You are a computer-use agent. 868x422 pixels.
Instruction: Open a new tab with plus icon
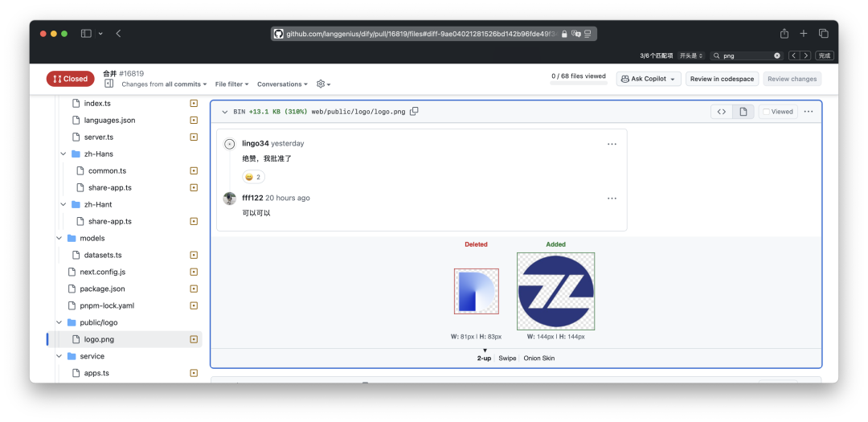pos(803,34)
